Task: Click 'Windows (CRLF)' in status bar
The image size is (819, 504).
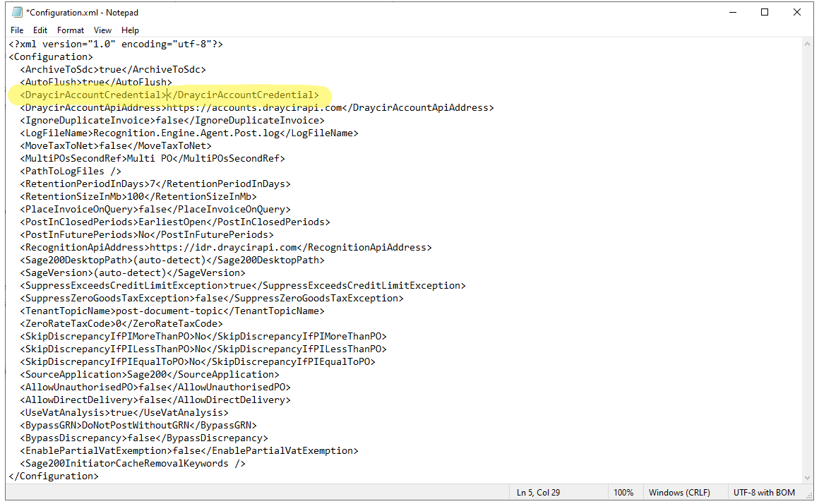Action: [679, 493]
